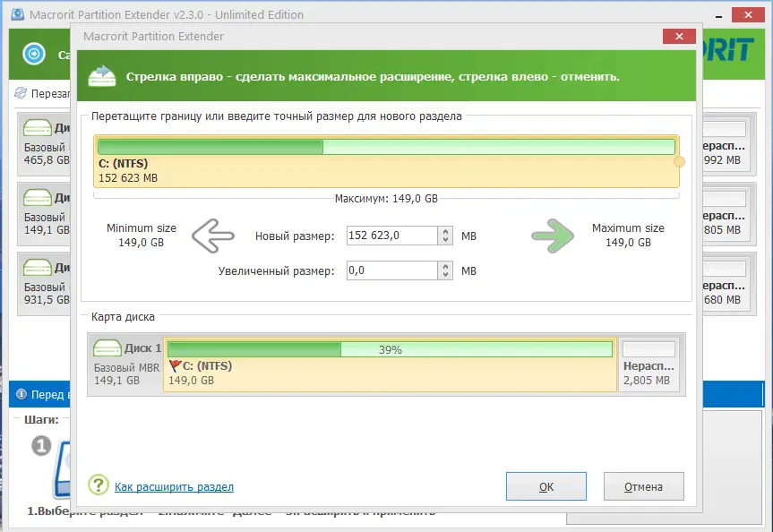Click the Диск 1 drive icon in the disk map

click(x=107, y=348)
